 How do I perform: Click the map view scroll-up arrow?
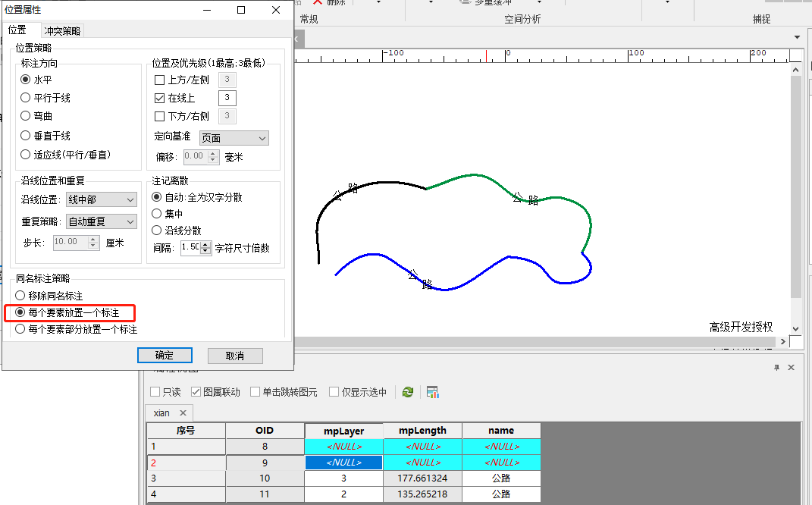point(796,70)
